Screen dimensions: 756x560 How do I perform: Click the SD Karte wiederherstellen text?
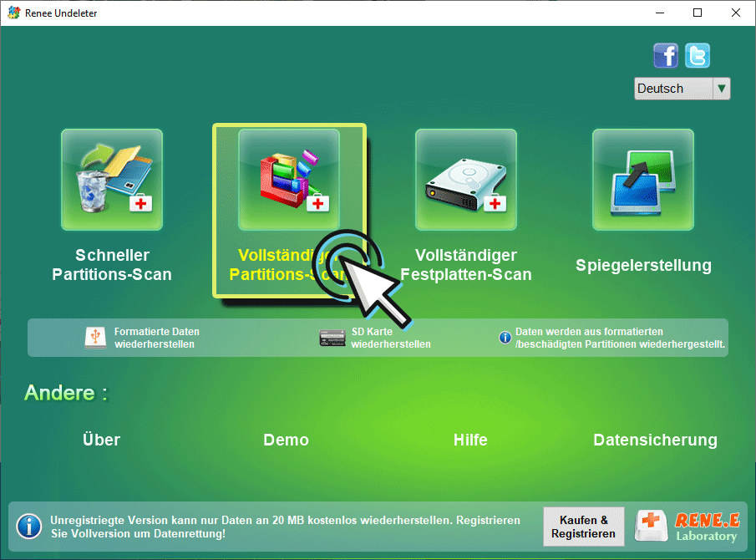click(391, 338)
